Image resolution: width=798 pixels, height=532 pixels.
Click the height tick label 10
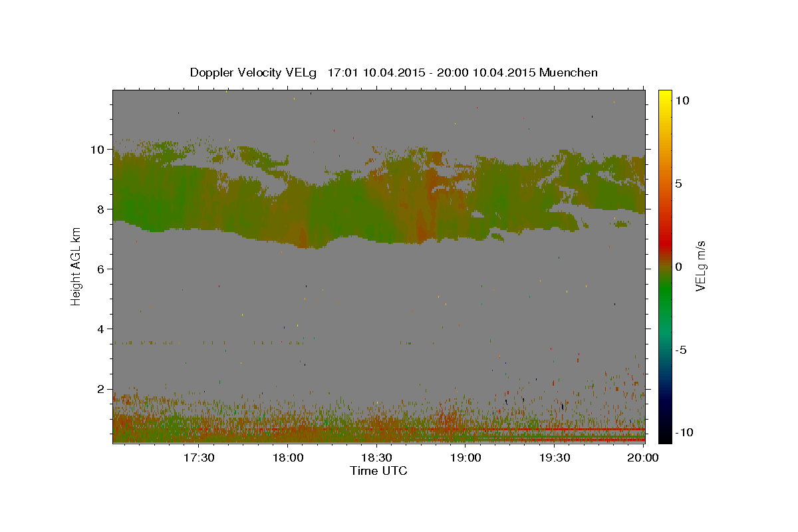[99, 150]
